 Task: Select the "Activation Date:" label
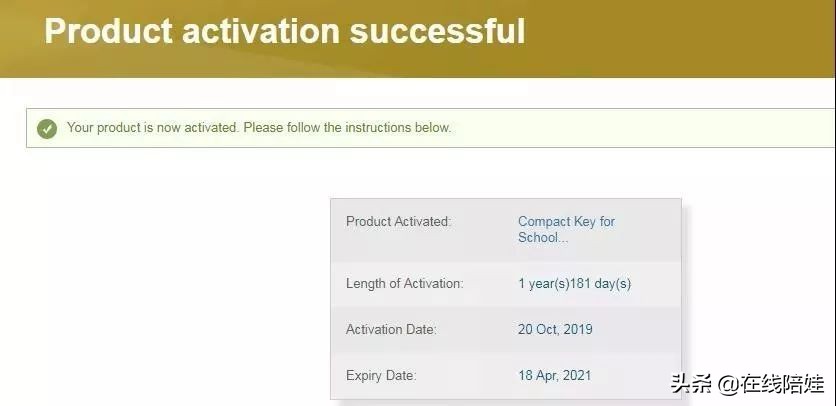(391, 330)
